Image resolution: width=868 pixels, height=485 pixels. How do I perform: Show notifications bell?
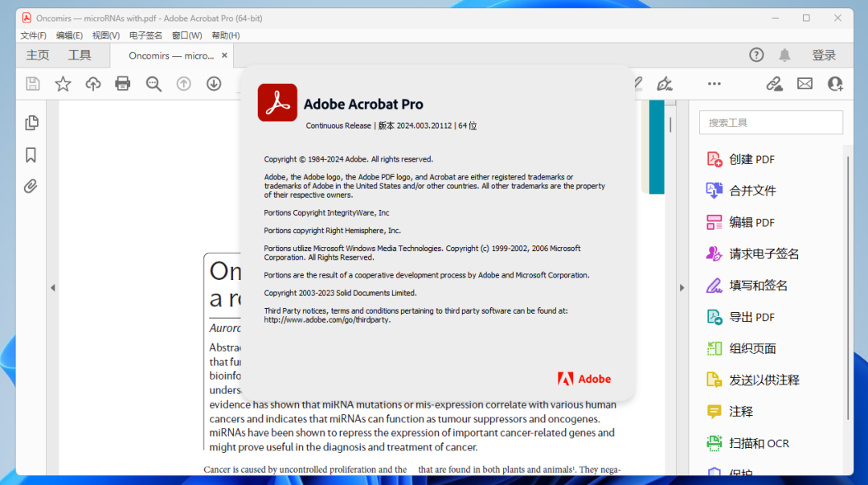[x=784, y=55]
